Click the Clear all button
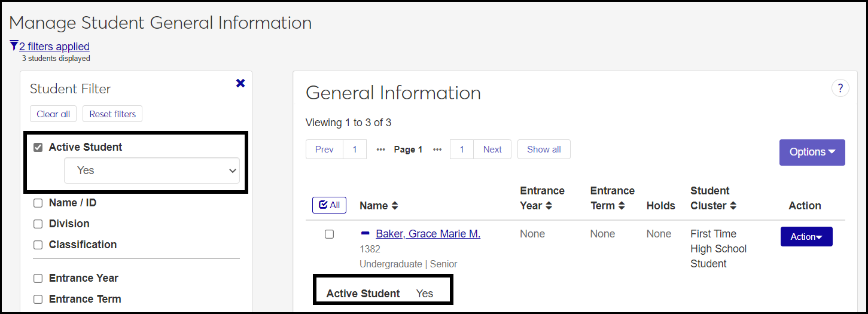Screen dimensions: 868x314 tap(53, 114)
